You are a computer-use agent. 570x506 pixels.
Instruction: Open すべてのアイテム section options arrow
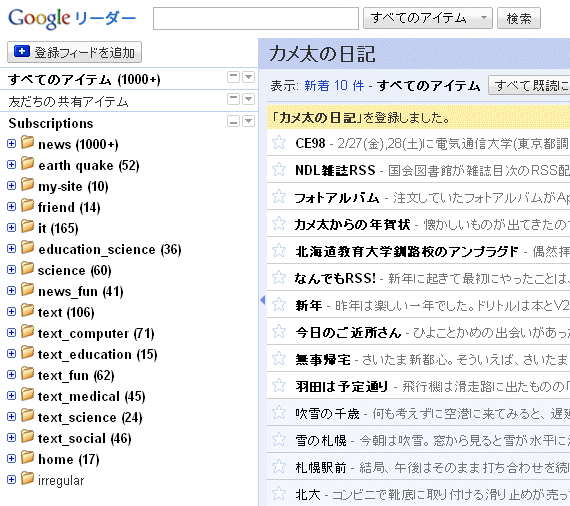coord(248,77)
